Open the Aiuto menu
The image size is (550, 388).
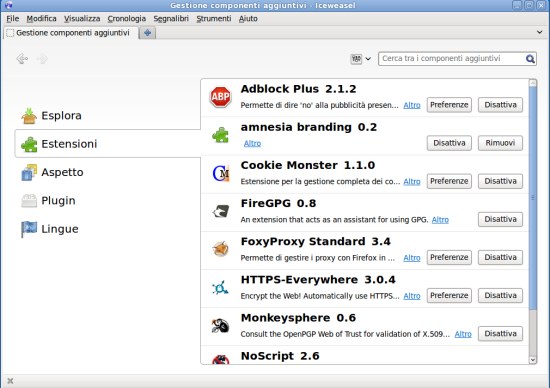pos(248,19)
